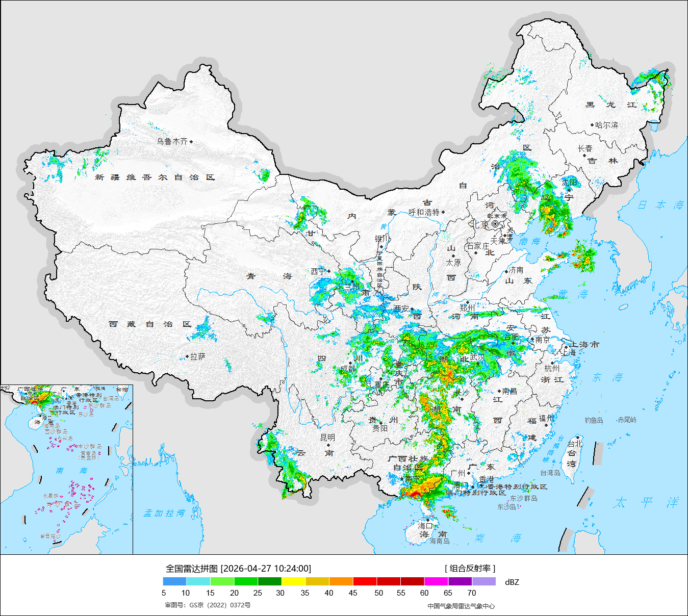Screen dimensions: 688x616
Task: Click the 中国气象局雷达气象中心 credit text
Action: tap(461, 606)
